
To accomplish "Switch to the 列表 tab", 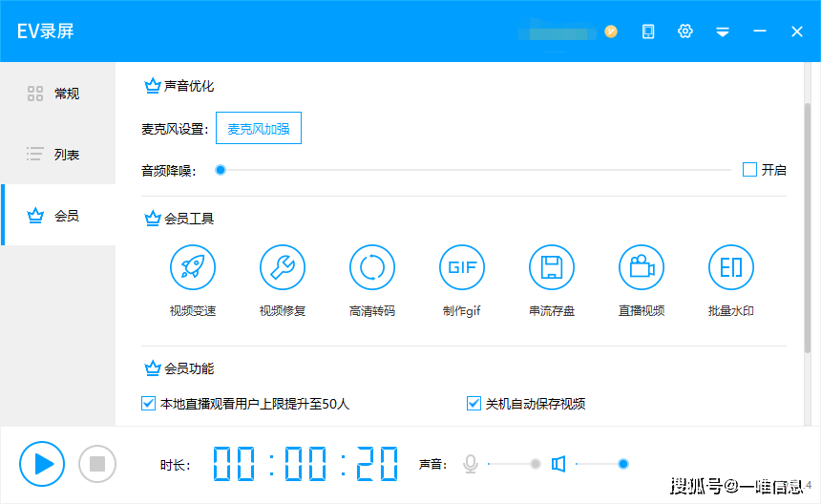I will pyautogui.click(x=57, y=155).
